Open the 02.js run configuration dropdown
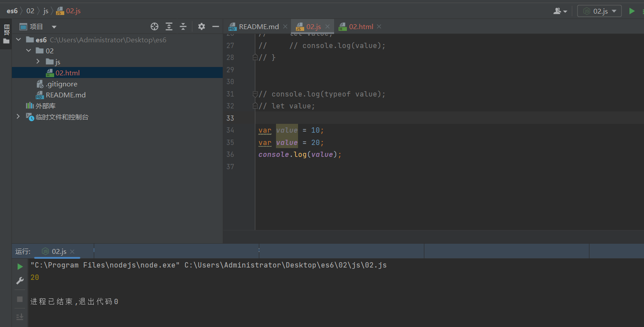 click(600, 11)
